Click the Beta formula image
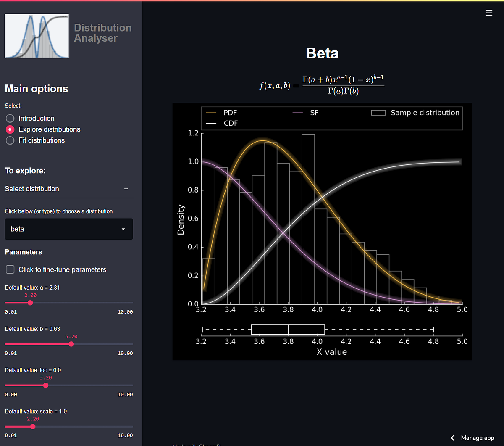Image resolution: width=504 pixels, height=446 pixels. tap(322, 83)
